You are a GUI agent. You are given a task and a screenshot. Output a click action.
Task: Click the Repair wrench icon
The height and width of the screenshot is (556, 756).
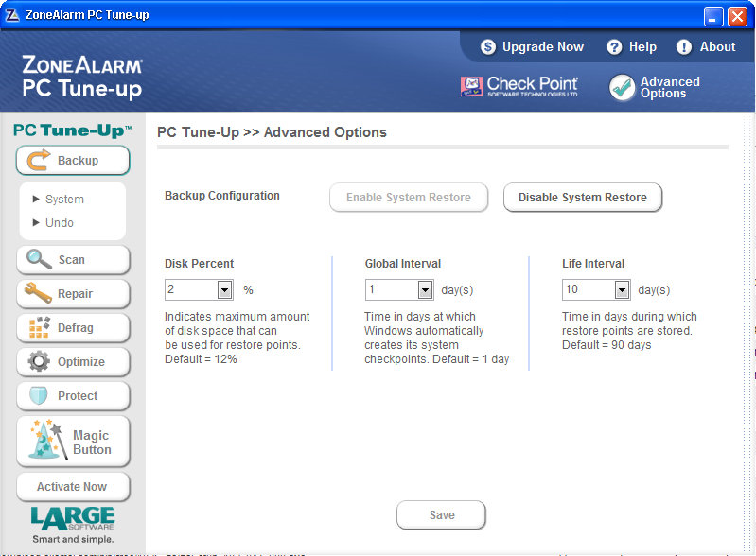pos(38,293)
